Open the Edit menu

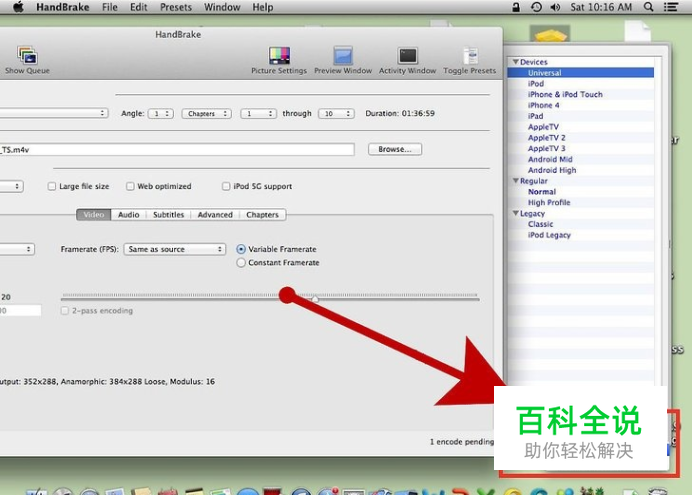tap(139, 7)
